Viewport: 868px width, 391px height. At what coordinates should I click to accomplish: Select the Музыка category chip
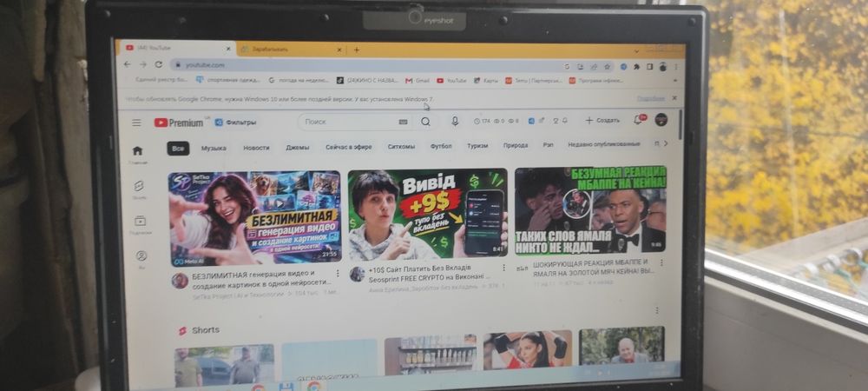(214, 149)
